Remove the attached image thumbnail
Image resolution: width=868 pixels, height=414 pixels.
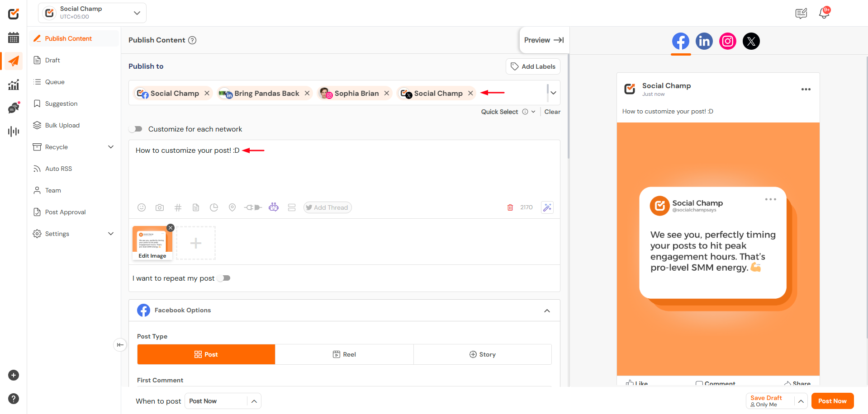coord(171,228)
